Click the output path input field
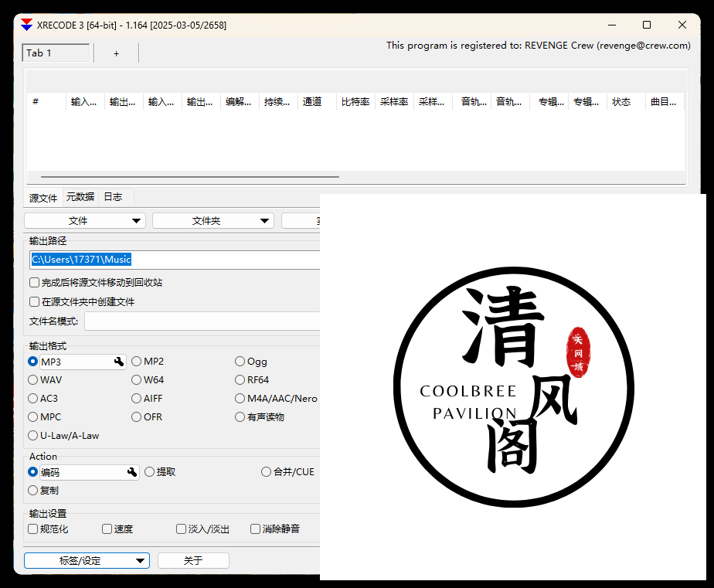 coord(175,260)
